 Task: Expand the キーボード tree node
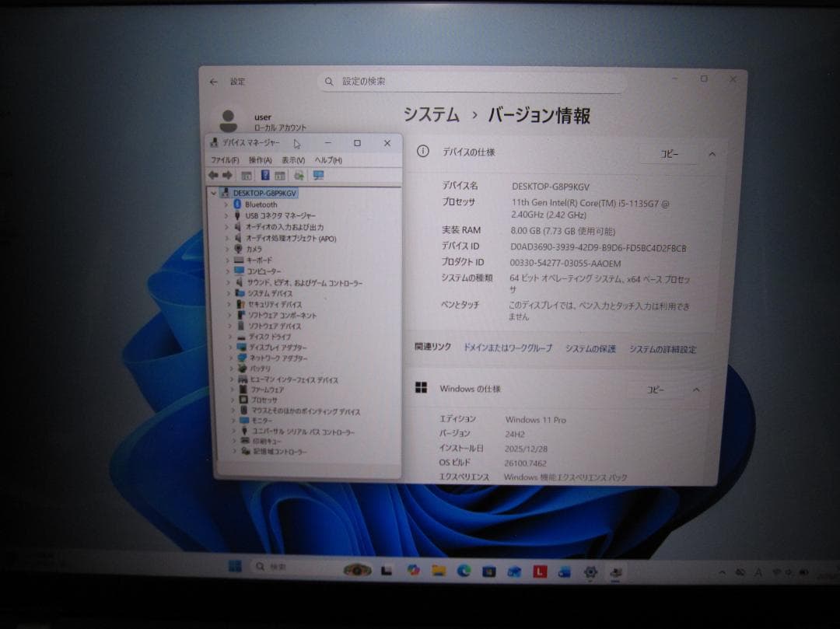click(229, 260)
